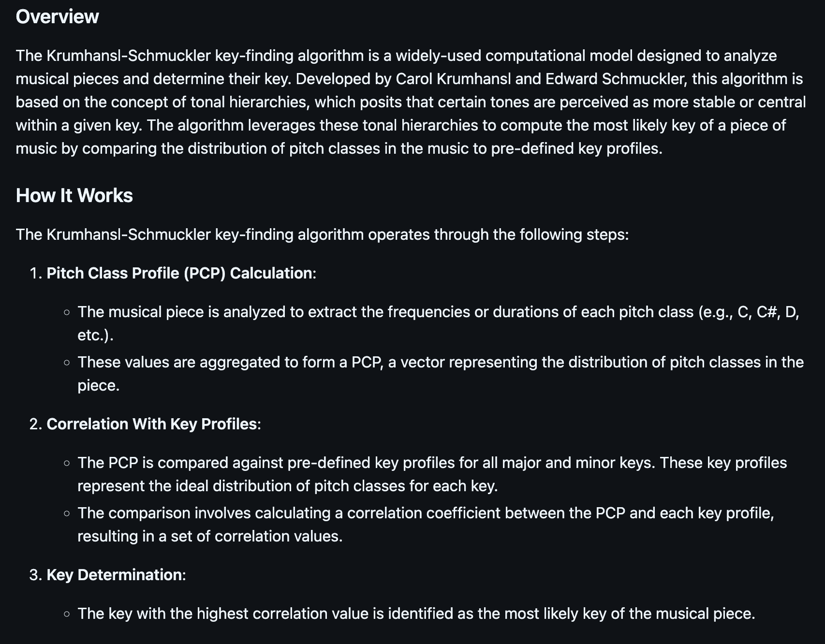Click the list number 2 marker
The image size is (825, 644).
click(36, 424)
